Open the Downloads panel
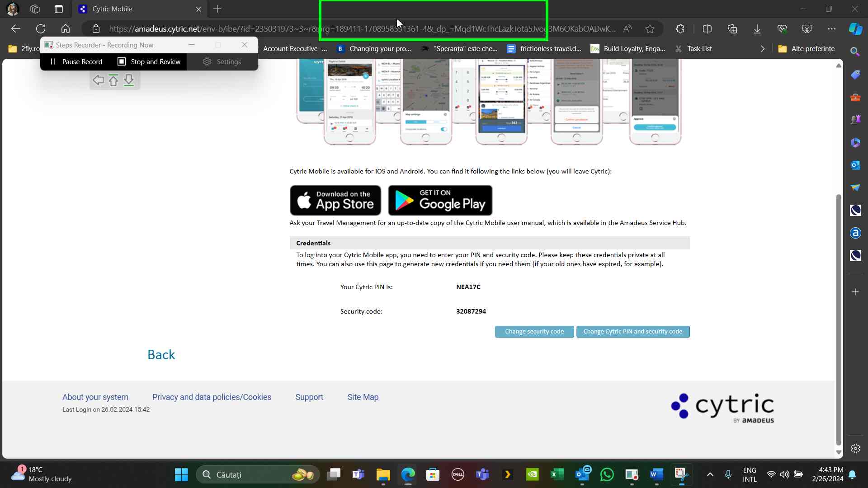This screenshot has height=488, width=868. [757, 29]
